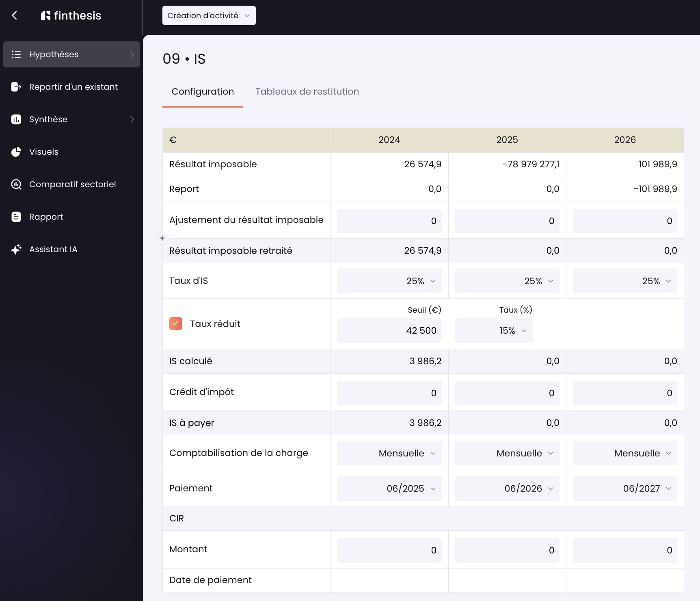Click the Hypothèses list icon
700x601 pixels.
tap(16, 54)
